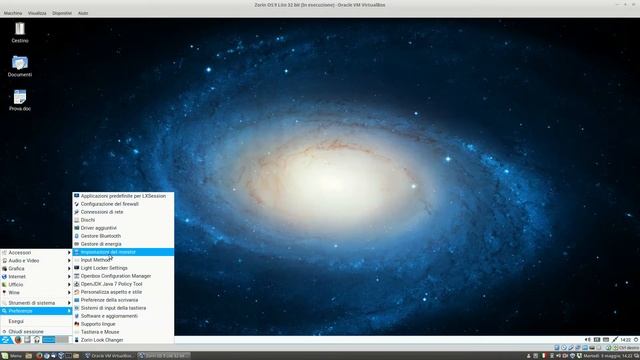Launch Dischi from Preferenze submenu
The width and height of the screenshot is (640, 360).
point(123,220)
